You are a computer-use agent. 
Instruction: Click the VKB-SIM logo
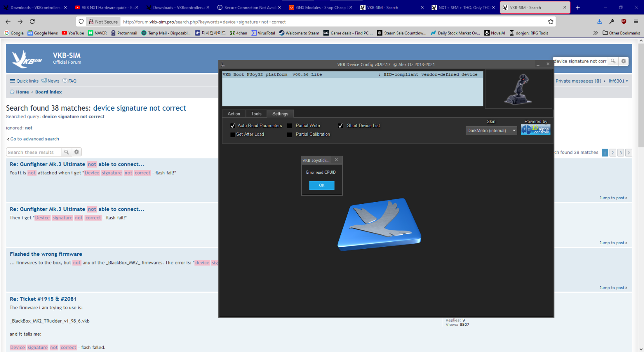click(x=27, y=59)
